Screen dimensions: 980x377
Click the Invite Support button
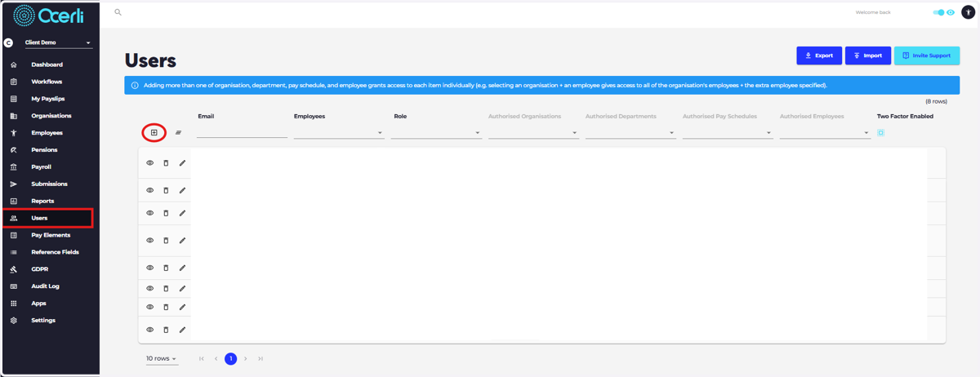(x=927, y=55)
